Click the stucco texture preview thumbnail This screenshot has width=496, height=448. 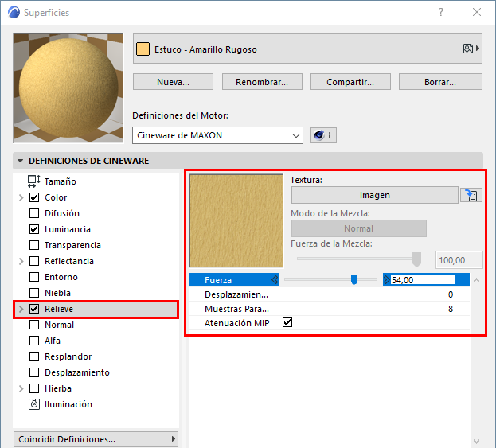pos(236,221)
